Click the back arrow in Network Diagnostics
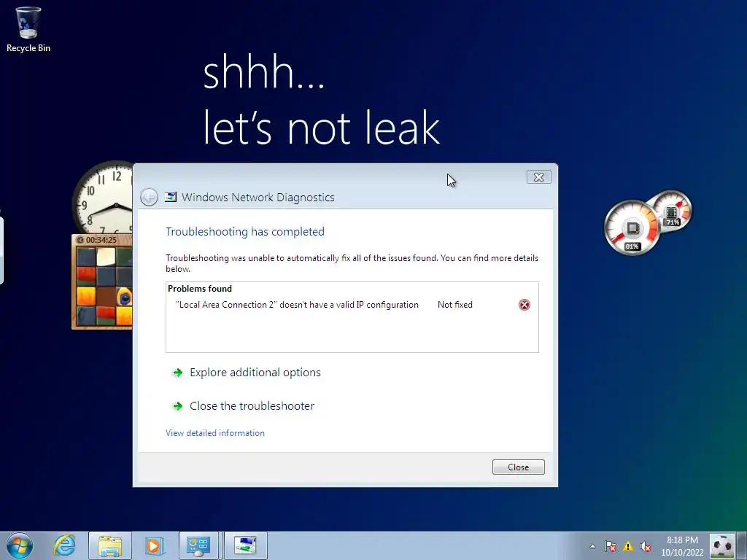Viewport: 747px width, 560px height. point(149,197)
